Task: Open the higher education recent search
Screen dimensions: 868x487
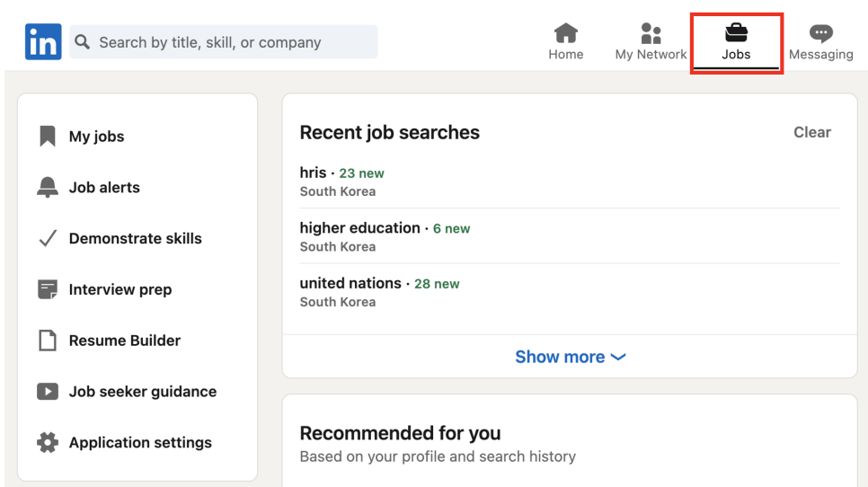Action: tap(570, 237)
